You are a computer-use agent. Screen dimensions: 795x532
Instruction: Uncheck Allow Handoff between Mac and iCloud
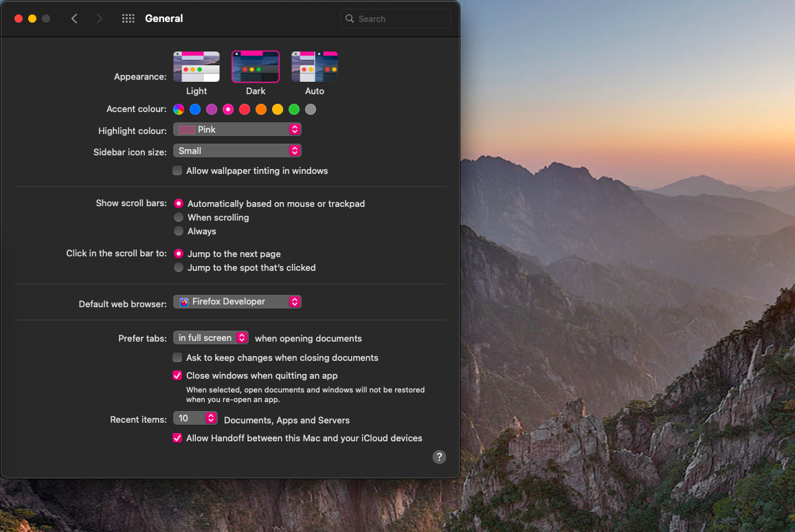click(x=177, y=438)
